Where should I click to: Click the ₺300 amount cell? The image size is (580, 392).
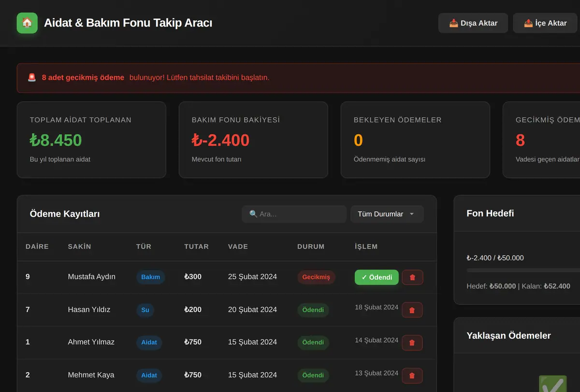tap(193, 277)
